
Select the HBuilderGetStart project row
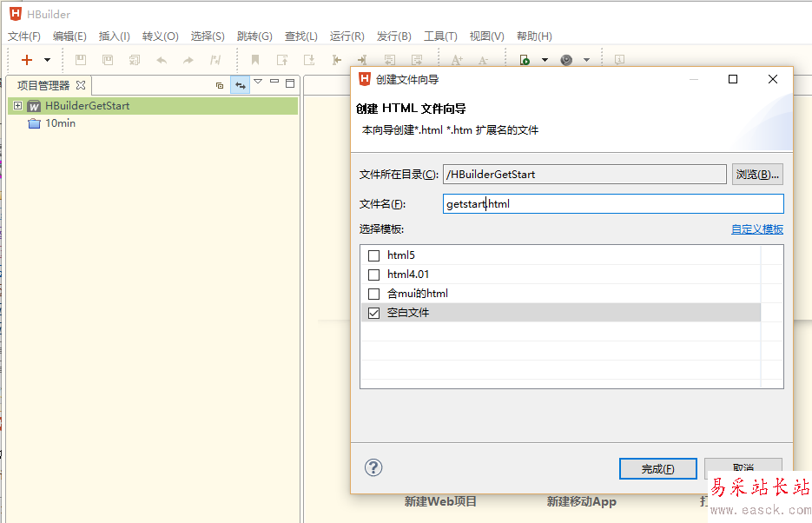click(x=154, y=106)
